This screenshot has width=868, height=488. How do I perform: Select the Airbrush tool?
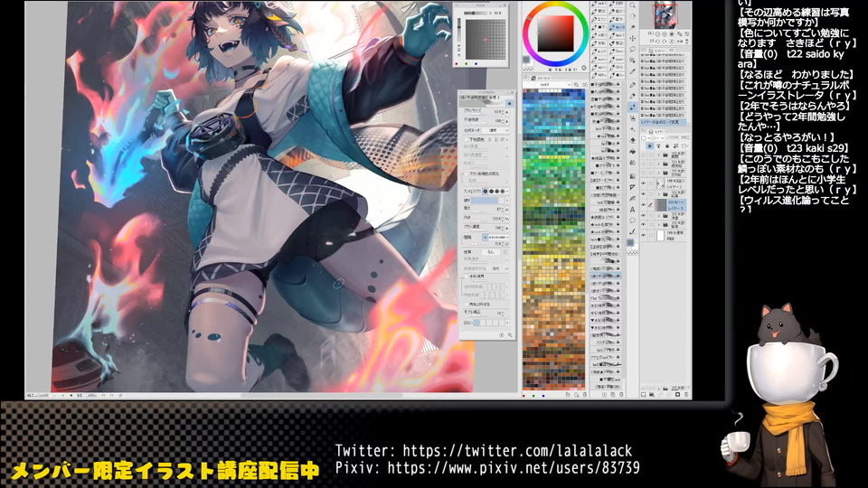632,118
